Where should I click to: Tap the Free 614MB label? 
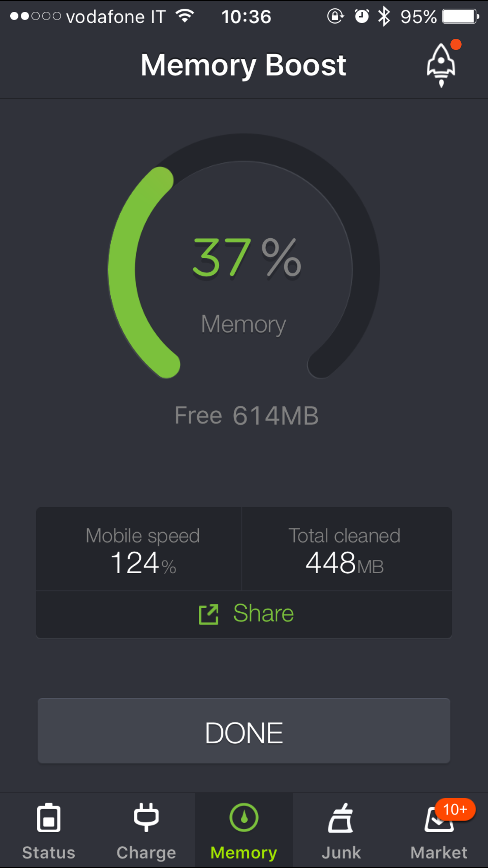[246, 416]
